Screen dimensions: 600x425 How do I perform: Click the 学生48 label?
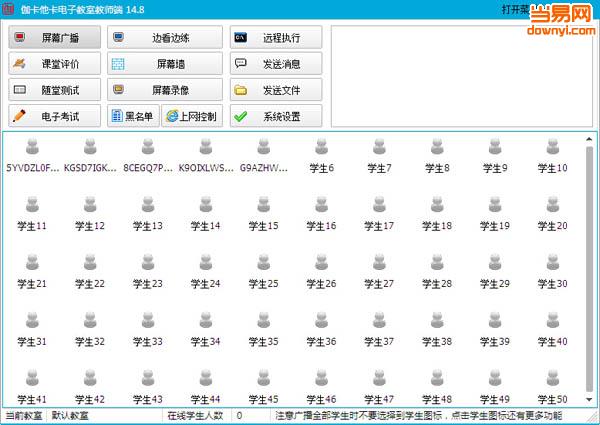click(437, 399)
